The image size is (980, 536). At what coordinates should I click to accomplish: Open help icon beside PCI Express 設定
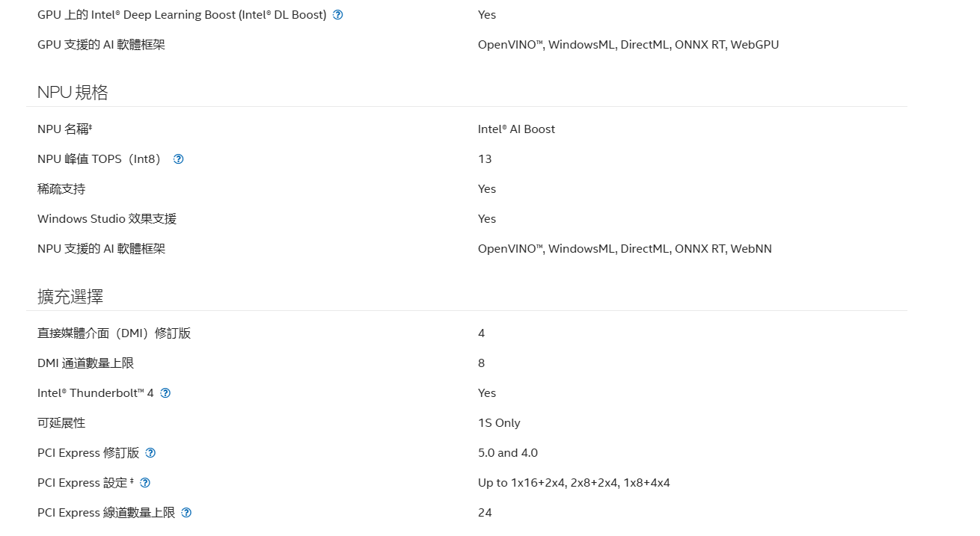coord(145,483)
